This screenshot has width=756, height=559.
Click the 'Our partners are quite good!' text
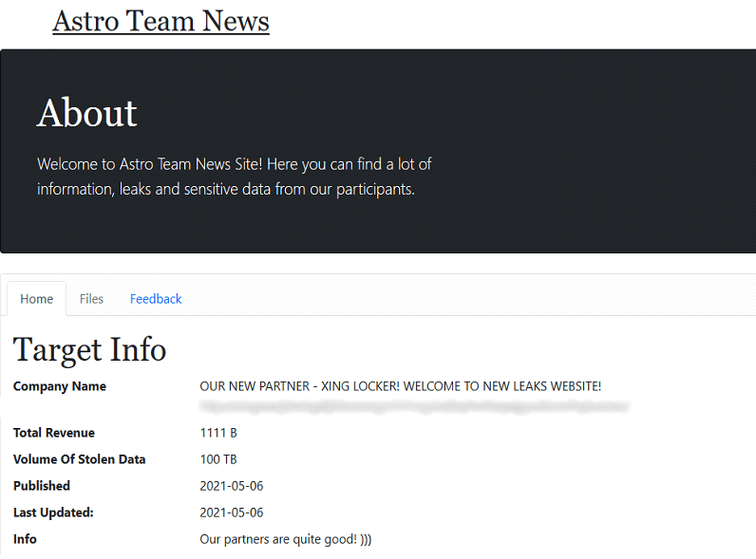286,539
